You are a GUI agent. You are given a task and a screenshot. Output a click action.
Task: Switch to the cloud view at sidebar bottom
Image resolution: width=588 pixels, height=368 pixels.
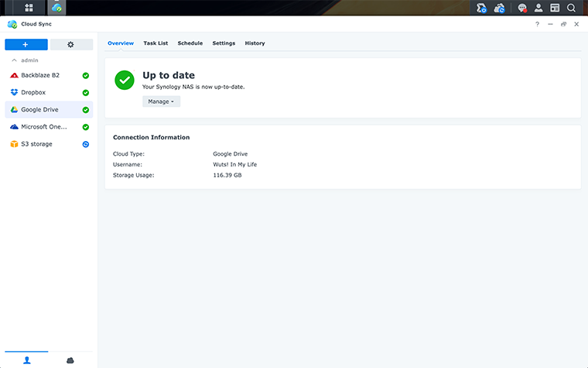tap(70, 360)
